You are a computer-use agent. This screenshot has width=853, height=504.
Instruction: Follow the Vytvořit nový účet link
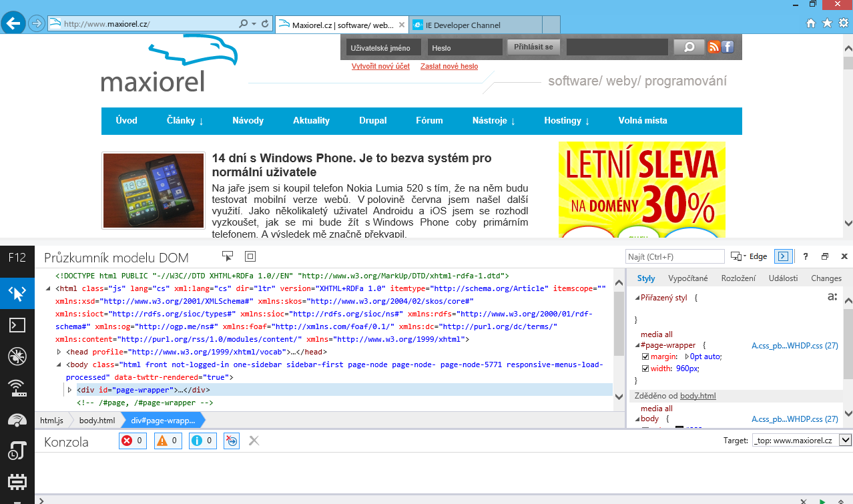[x=380, y=67]
